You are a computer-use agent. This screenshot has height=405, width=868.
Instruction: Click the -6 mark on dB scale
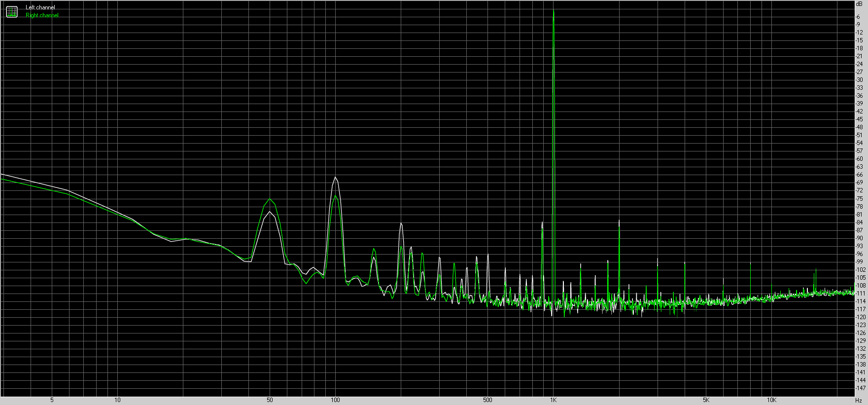click(x=858, y=17)
